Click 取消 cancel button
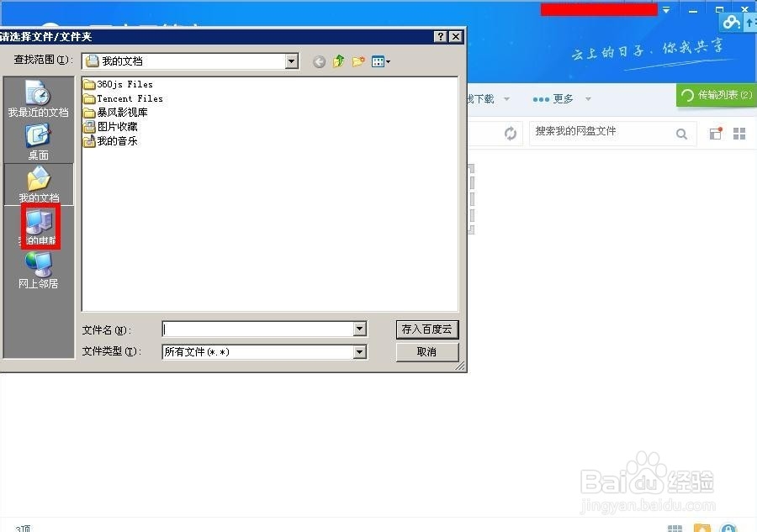 (426, 352)
